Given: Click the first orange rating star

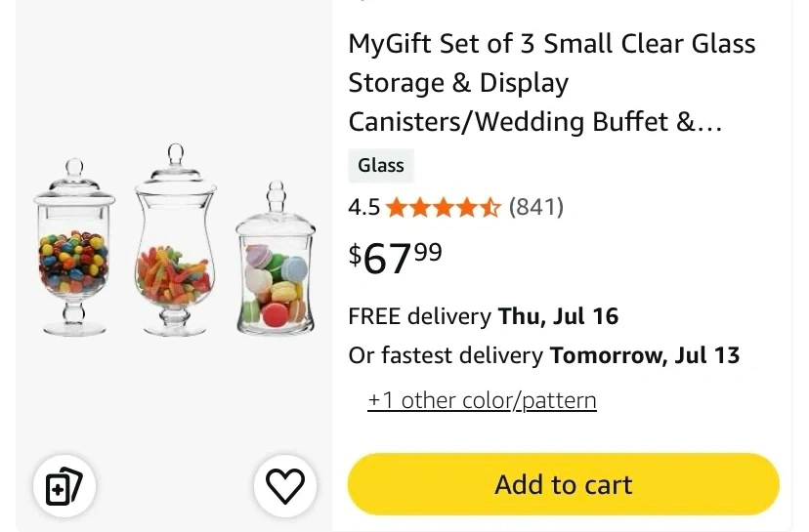Looking at the screenshot, I should (x=397, y=208).
